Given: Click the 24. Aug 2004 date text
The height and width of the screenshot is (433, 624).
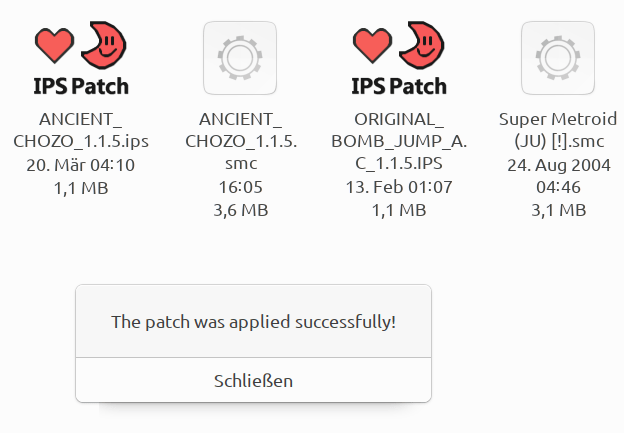Looking at the screenshot, I should pos(558,164).
